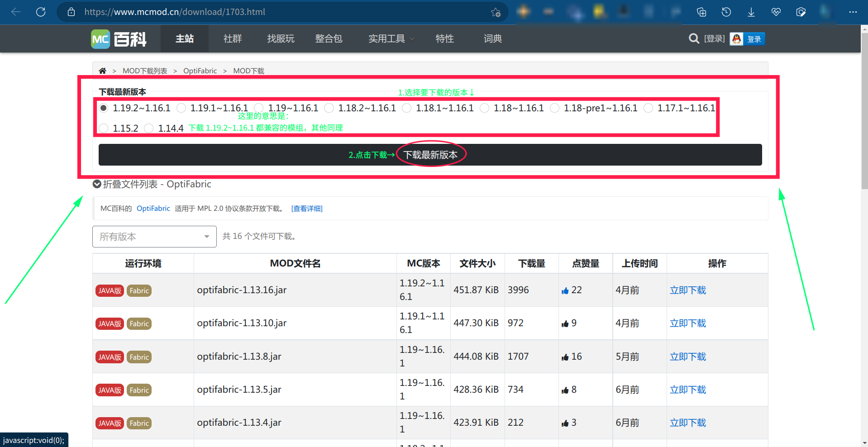Screen dimensions: 868x447
Task: Click 立即下载 for optifabric-1.13.16.jar
Action: coord(687,290)
